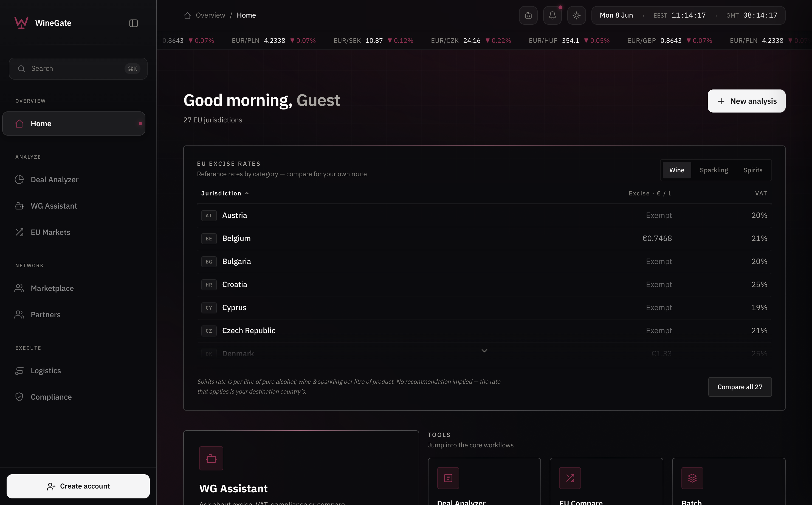Screen dimensions: 812x505
Task: Sort by Jurisdiction column header
Action: (x=225, y=193)
